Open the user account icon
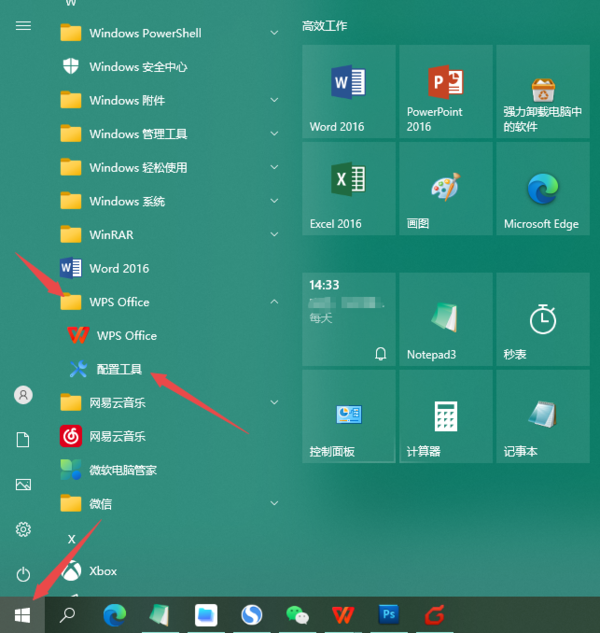The height and width of the screenshot is (633, 600). (x=23, y=395)
